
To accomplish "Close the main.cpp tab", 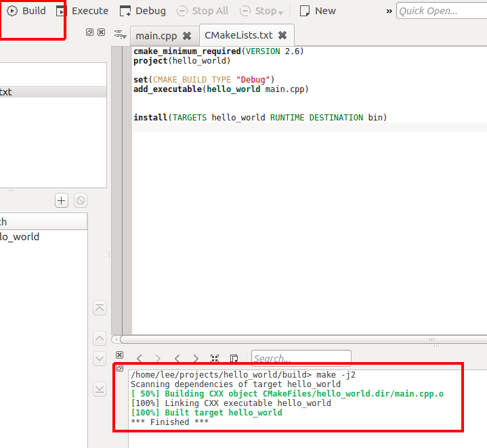I will click(x=187, y=36).
